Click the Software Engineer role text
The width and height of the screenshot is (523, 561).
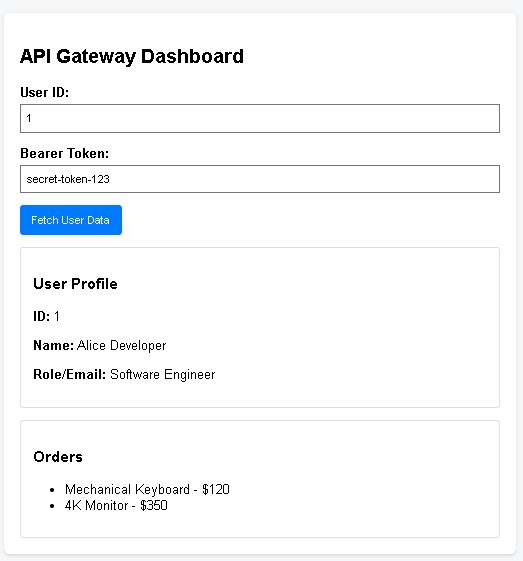[162, 375]
